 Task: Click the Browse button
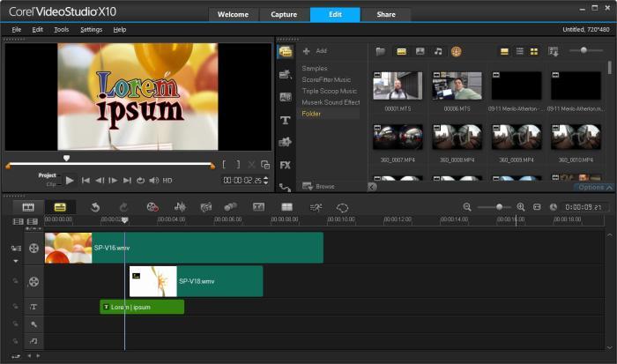(x=319, y=186)
